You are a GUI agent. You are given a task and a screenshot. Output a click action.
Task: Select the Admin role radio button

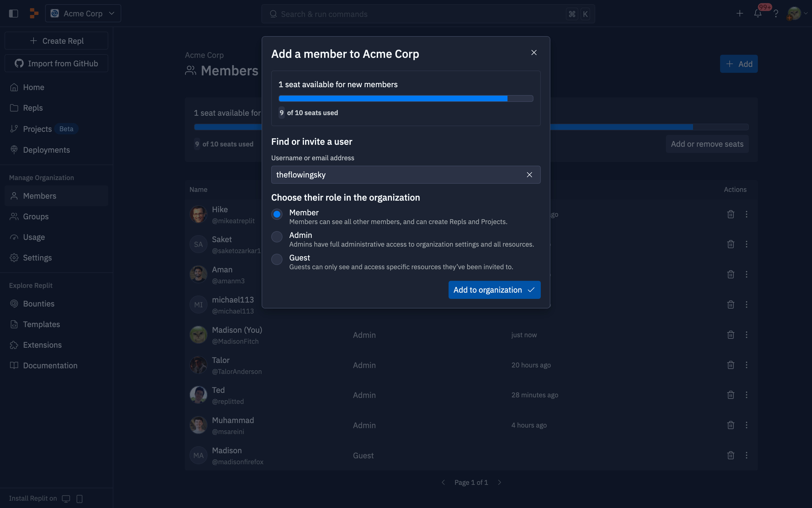277,237
